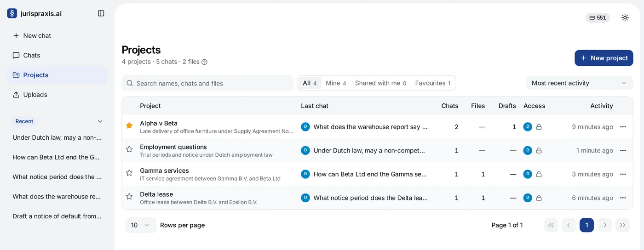
Task: Open the more options menu for Delta lease
Action: [x=623, y=198]
